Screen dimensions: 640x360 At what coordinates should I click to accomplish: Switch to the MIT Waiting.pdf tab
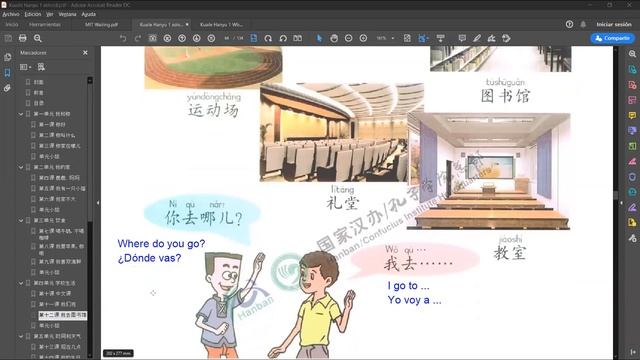(x=101, y=24)
